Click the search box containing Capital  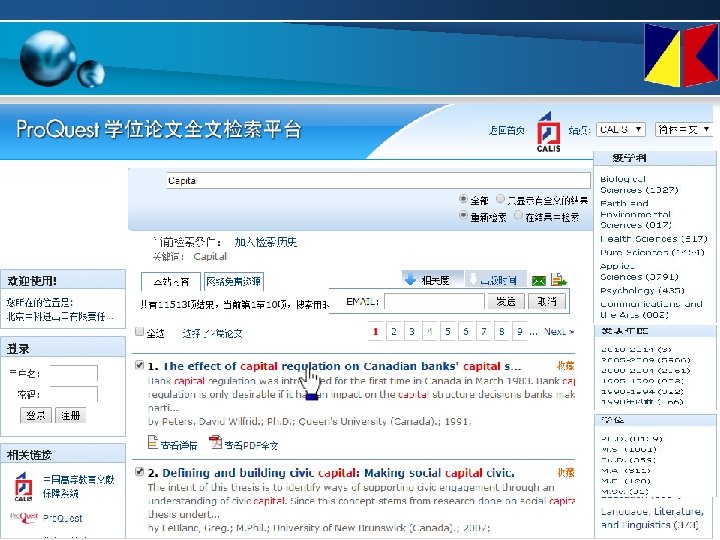(x=378, y=180)
